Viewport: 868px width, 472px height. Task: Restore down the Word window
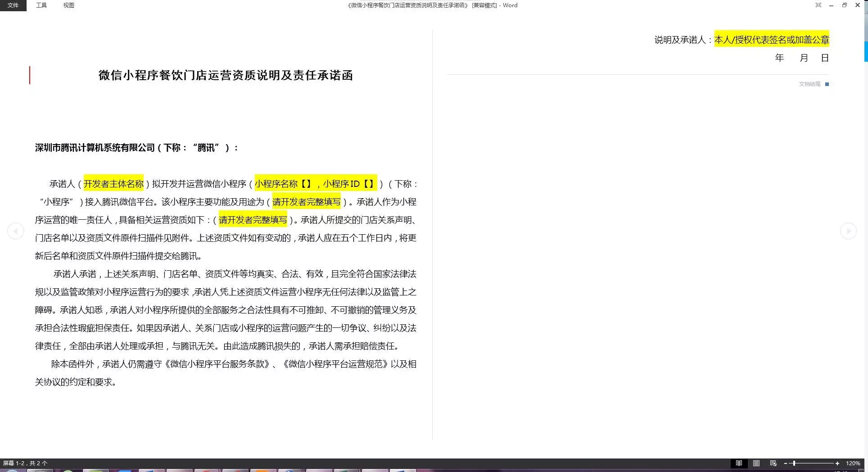[x=845, y=5]
